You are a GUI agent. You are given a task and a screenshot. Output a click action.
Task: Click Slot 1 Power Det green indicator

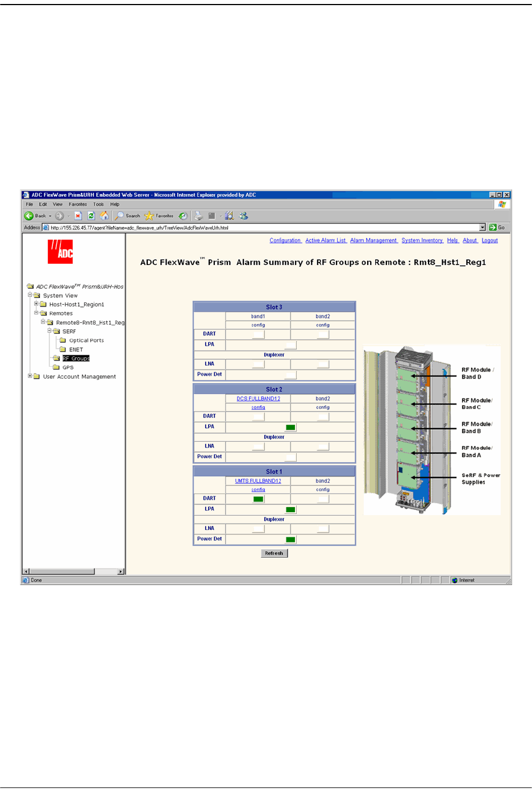tap(290, 540)
